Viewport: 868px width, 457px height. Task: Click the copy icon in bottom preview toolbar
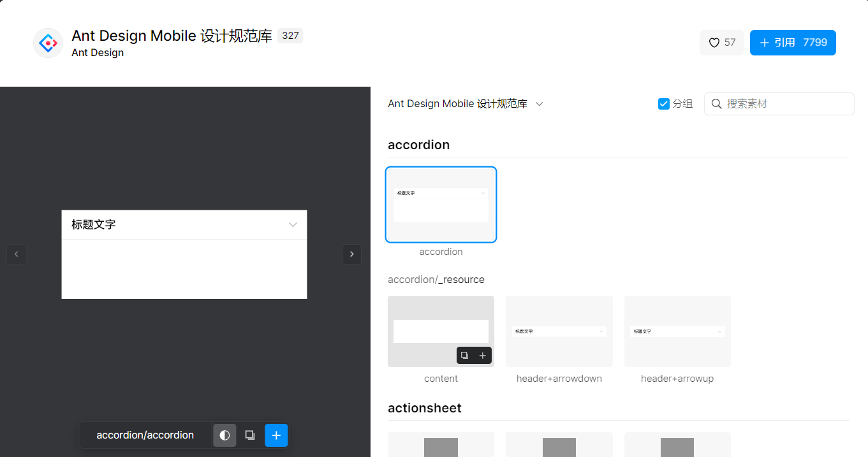coord(250,435)
